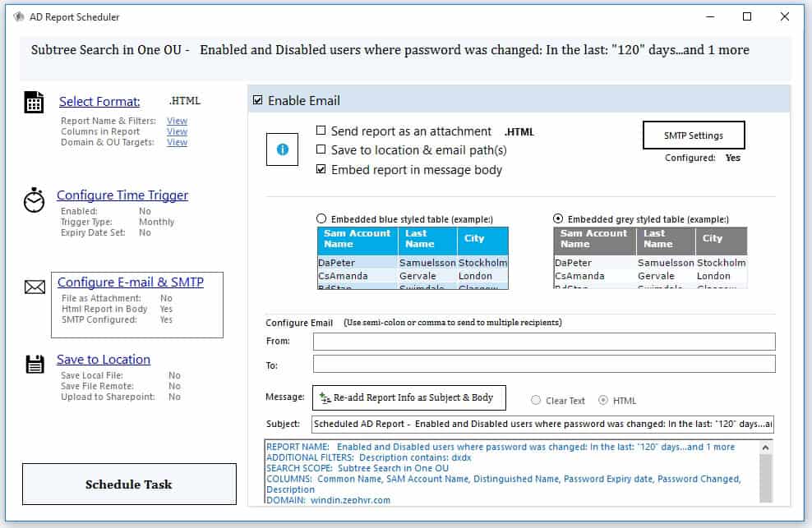The width and height of the screenshot is (812, 528).
Task: Click the 'Html Report in Body' label
Action: [104, 309]
